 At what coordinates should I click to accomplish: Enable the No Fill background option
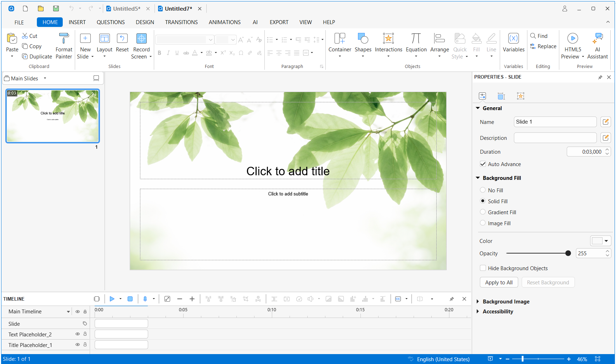tap(483, 190)
